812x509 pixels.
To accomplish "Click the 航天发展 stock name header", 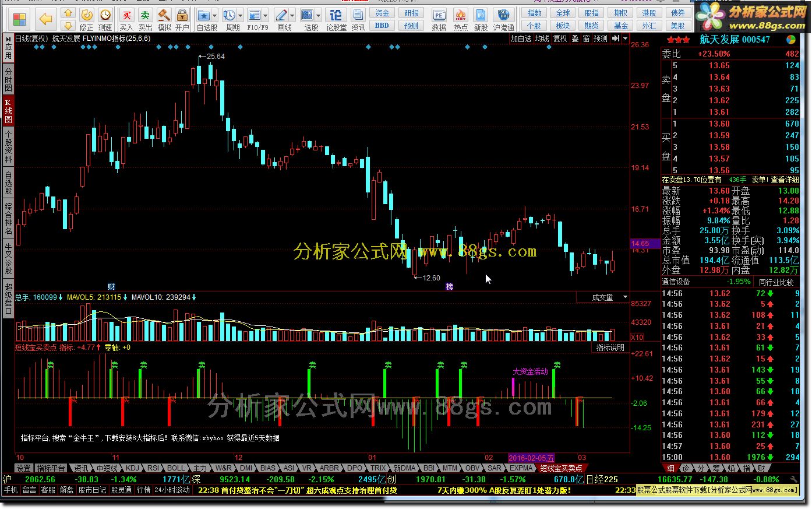I will click(719, 40).
